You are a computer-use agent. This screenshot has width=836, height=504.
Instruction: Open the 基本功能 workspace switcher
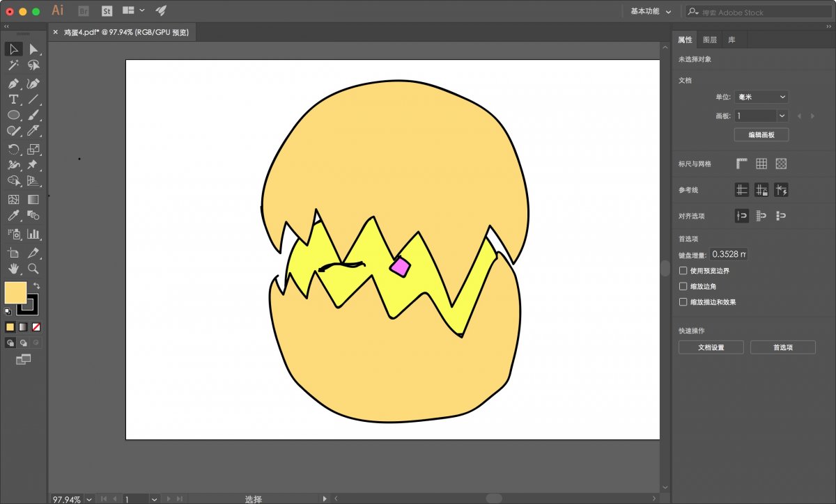coord(651,11)
